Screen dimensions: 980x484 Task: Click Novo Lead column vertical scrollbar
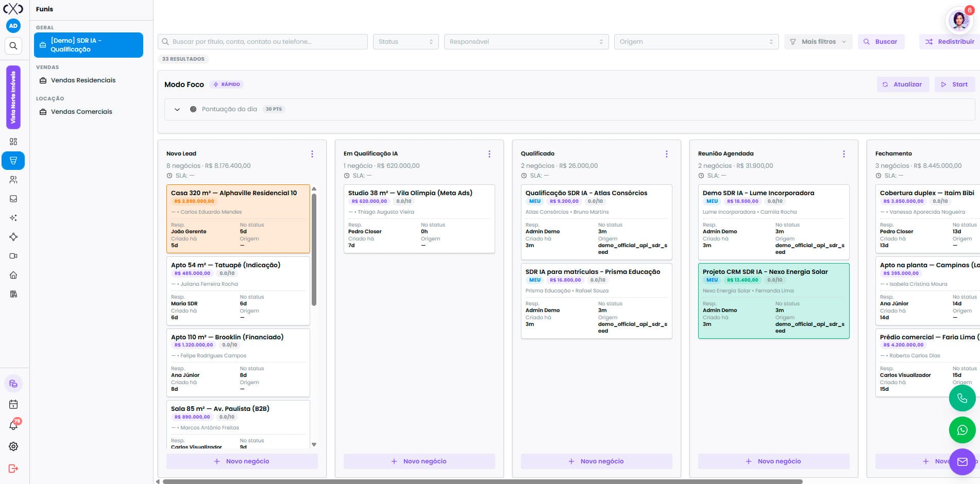[314, 249]
